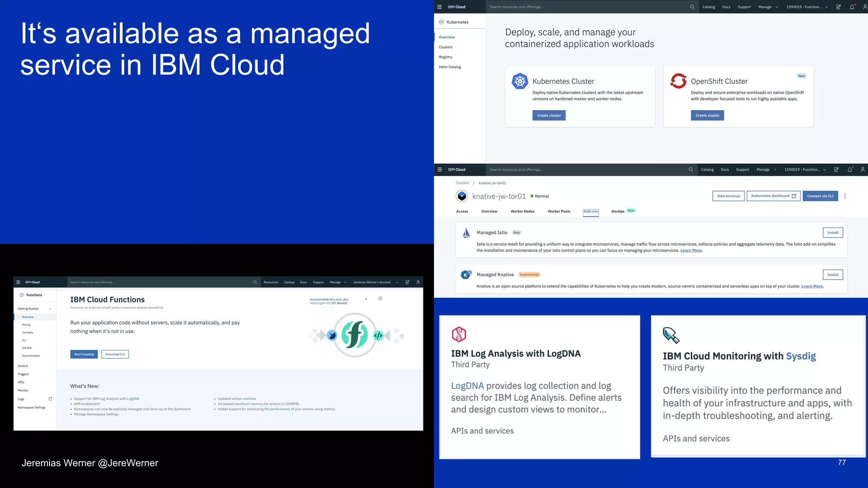Viewport: 868px width, 488px height.
Task: Click the info icon beside namespace selector
Action: tap(380, 299)
